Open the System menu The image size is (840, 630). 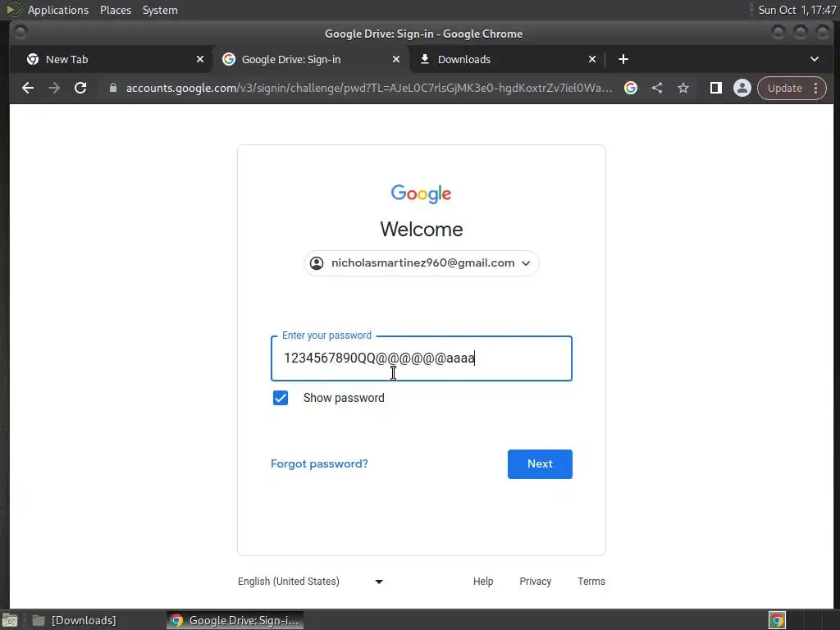[160, 10]
